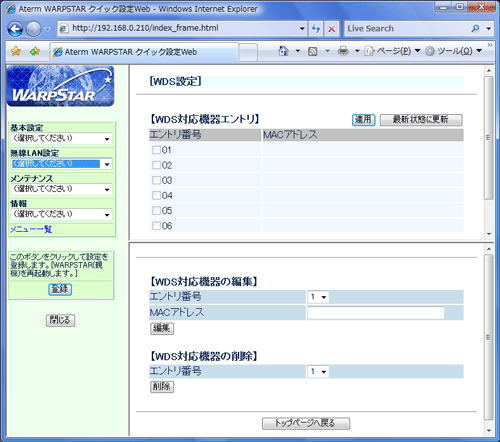Click the Live Search magnifier icon
Viewport: 500px width, 442px height.
[476, 28]
